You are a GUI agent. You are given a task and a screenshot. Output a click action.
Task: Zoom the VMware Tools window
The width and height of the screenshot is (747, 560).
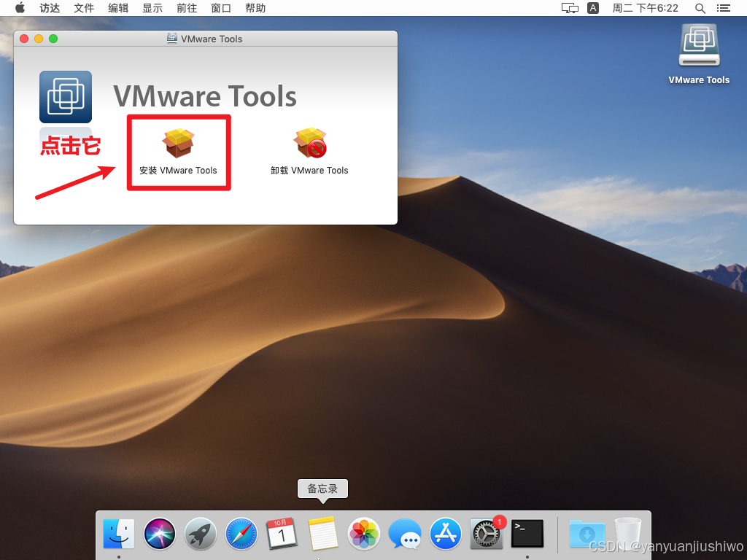(53, 39)
